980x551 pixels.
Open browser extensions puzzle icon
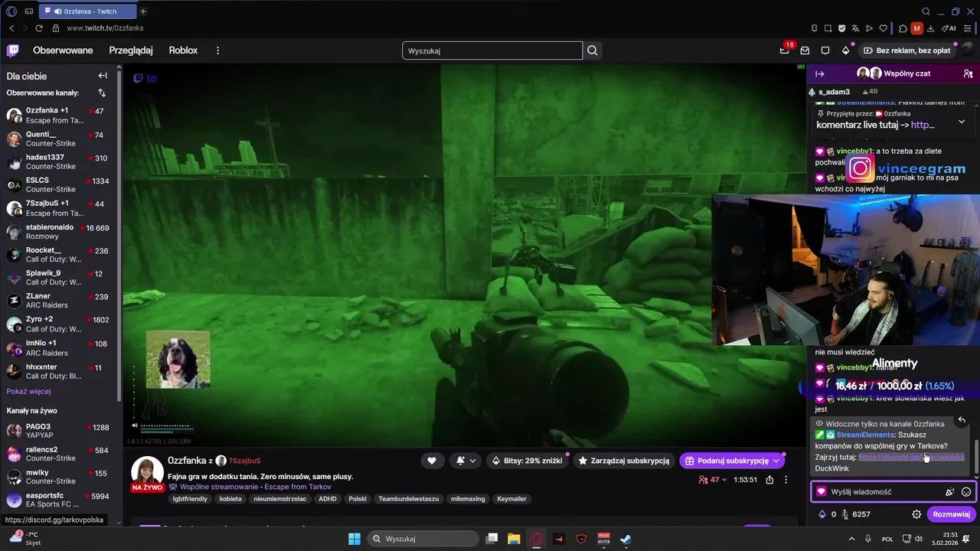tap(903, 28)
